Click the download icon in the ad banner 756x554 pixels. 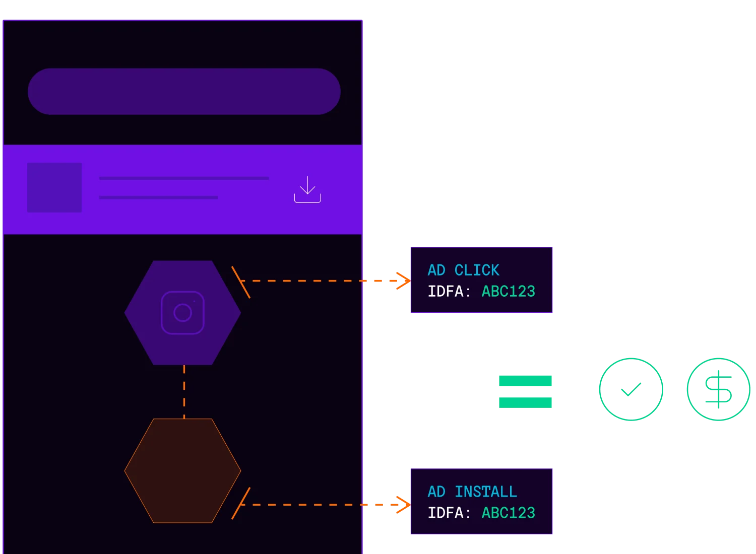point(307,189)
